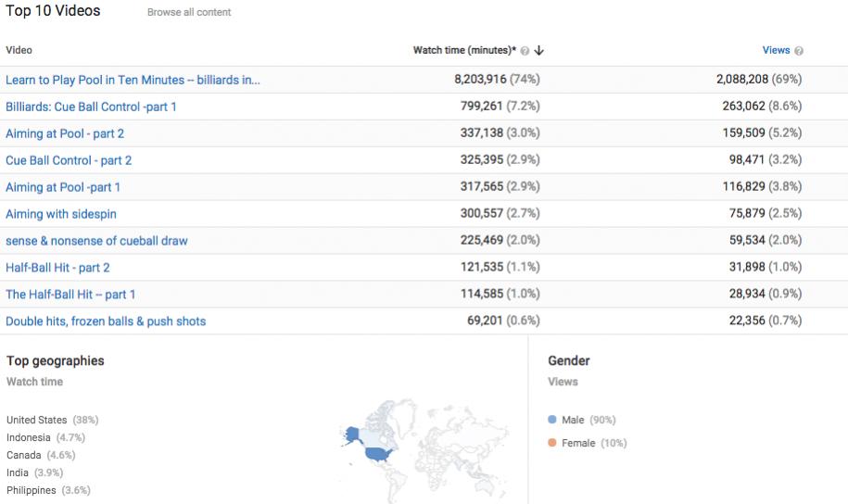Open 'Double hits, frozen balls & push shots'

pos(106,321)
